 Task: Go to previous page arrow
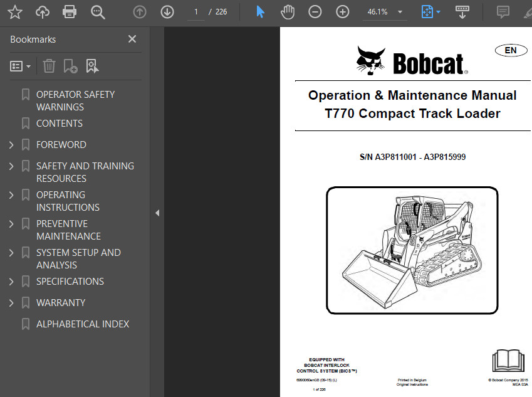click(x=140, y=12)
